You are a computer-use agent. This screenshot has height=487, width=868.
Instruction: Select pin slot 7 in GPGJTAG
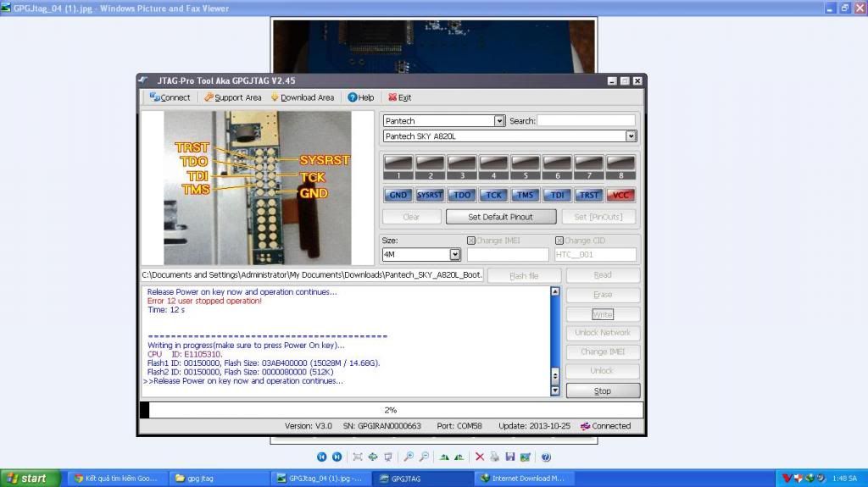589,167
